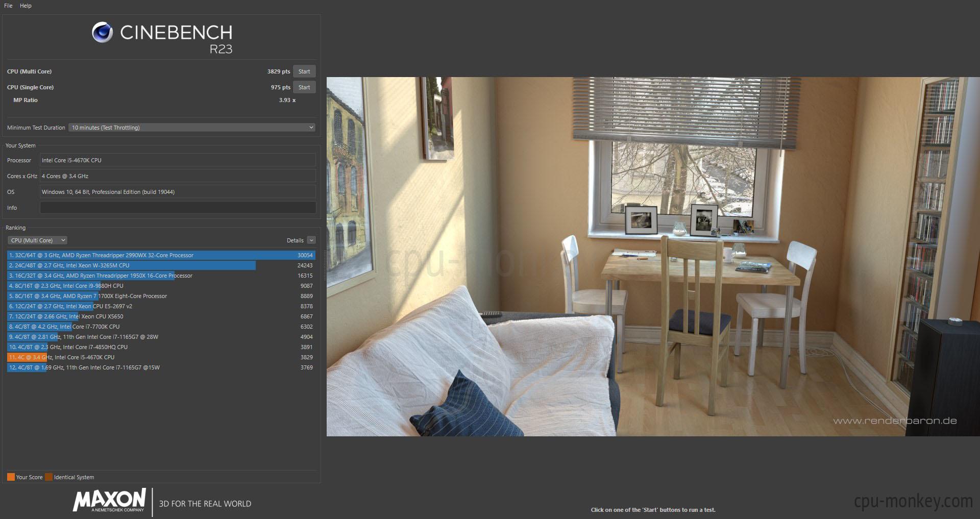Select the Intel Xeon W-3265M ranking row
The height and width of the screenshot is (519, 980).
point(161,265)
